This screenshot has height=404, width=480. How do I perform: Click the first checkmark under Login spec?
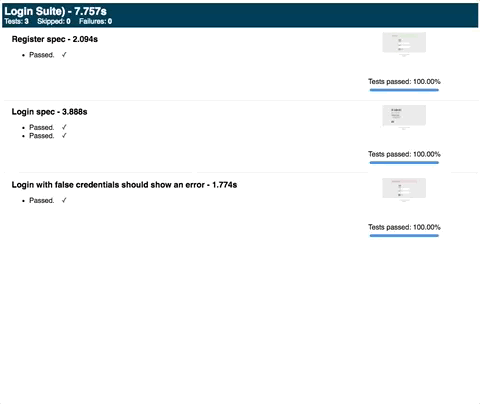click(64, 127)
